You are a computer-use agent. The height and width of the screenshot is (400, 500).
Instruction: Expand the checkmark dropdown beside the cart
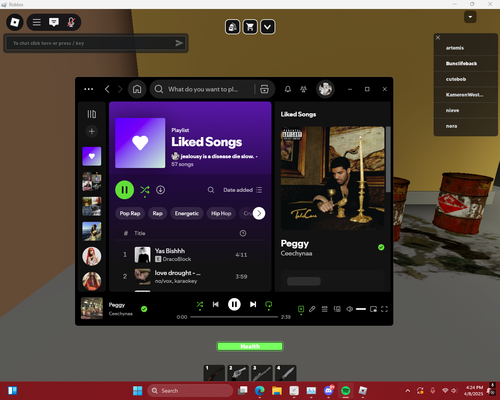268,27
